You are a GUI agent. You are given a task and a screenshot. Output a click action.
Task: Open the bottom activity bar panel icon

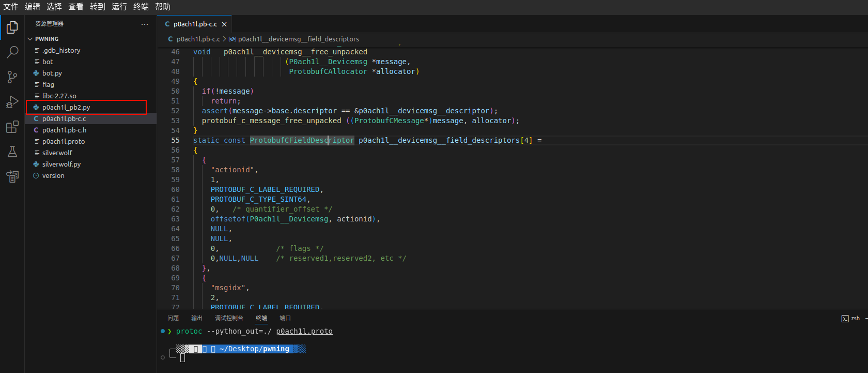(x=12, y=176)
